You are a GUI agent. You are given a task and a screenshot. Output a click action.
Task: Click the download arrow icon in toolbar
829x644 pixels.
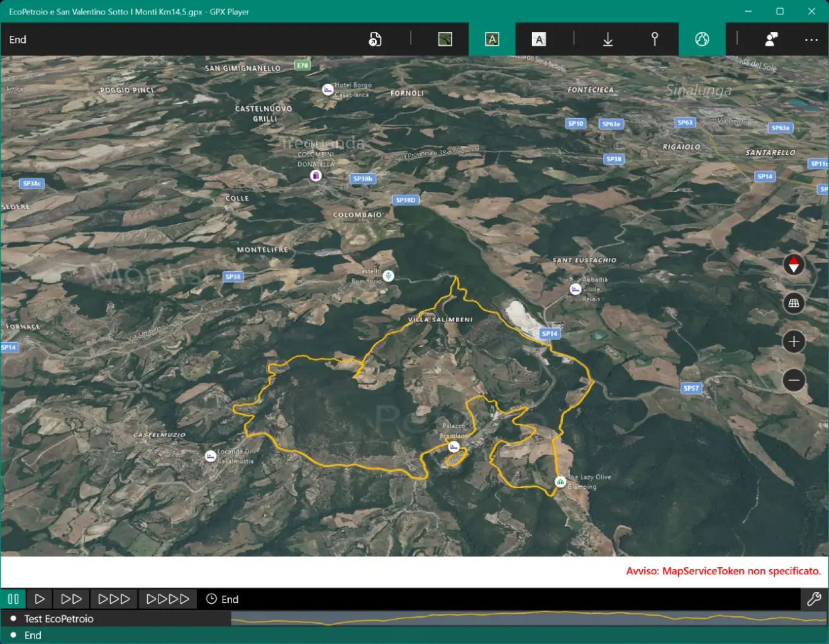pyautogui.click(x=608, y=40)
